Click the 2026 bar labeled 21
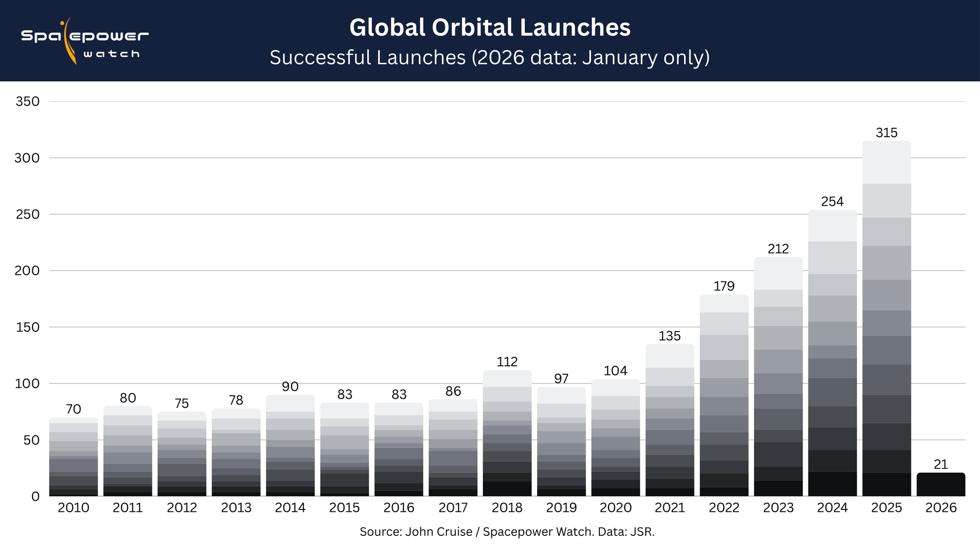This screenshot has height=551, width=980. click(940, 485)
